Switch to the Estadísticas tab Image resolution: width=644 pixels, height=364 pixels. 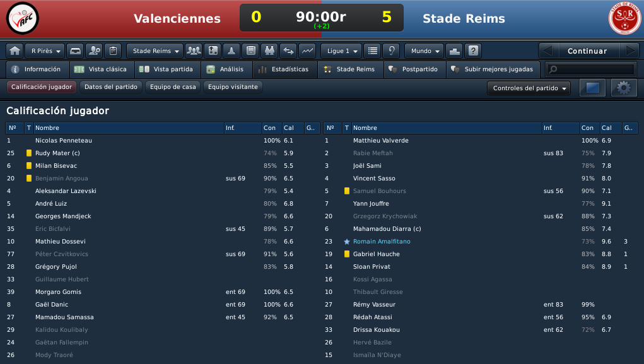284,69
